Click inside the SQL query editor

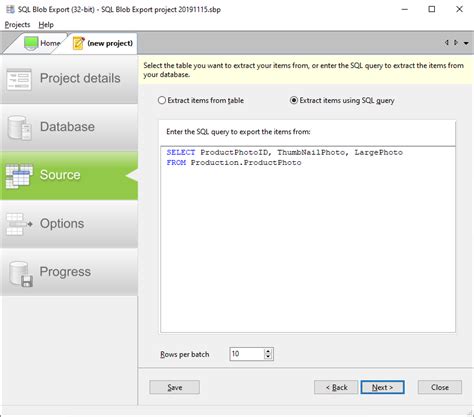click(x=308, y=239)
